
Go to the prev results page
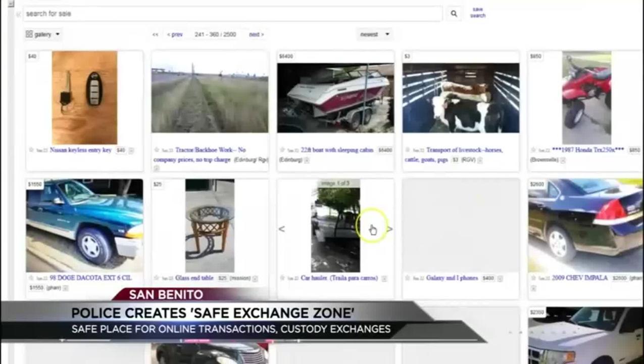(x=175, y=34)
